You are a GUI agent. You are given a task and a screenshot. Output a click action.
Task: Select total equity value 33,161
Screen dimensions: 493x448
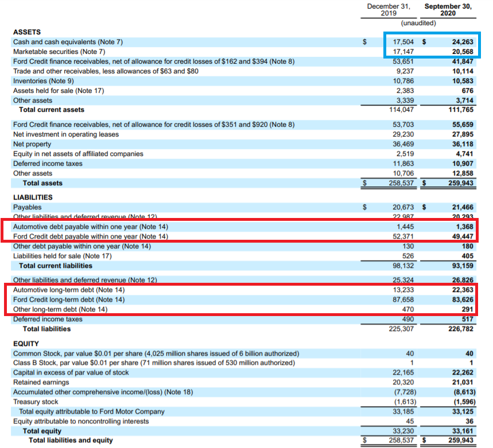pos(463,431)
